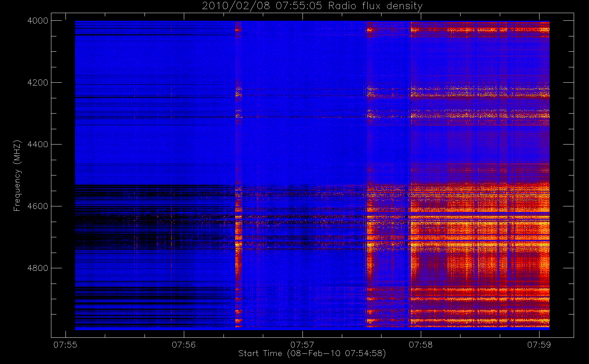Click the 07:55 time tick label

pyautogui.click(x=66, y=345)
